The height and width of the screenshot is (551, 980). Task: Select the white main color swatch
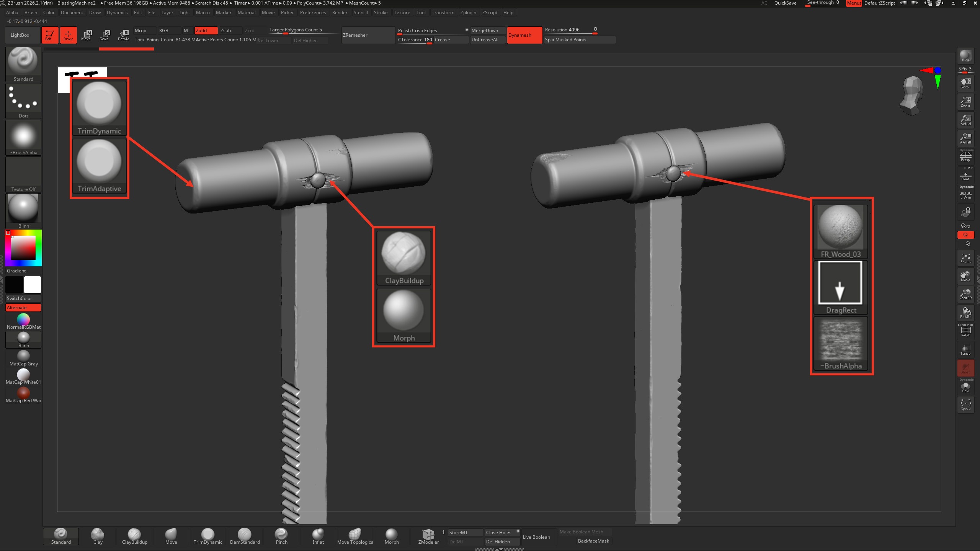coord(33,285)
